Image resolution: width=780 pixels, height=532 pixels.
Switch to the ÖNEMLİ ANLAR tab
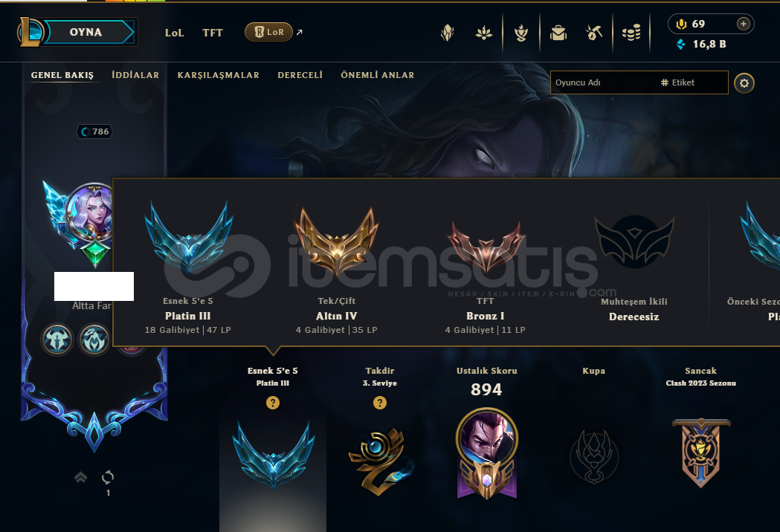(378, 75)
